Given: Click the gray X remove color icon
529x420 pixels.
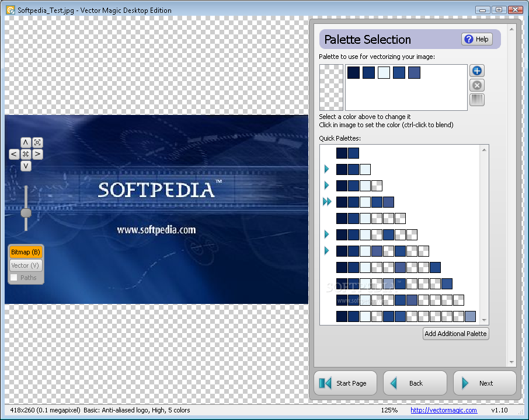Looking at the screenshot, I should tap(476, 85).
